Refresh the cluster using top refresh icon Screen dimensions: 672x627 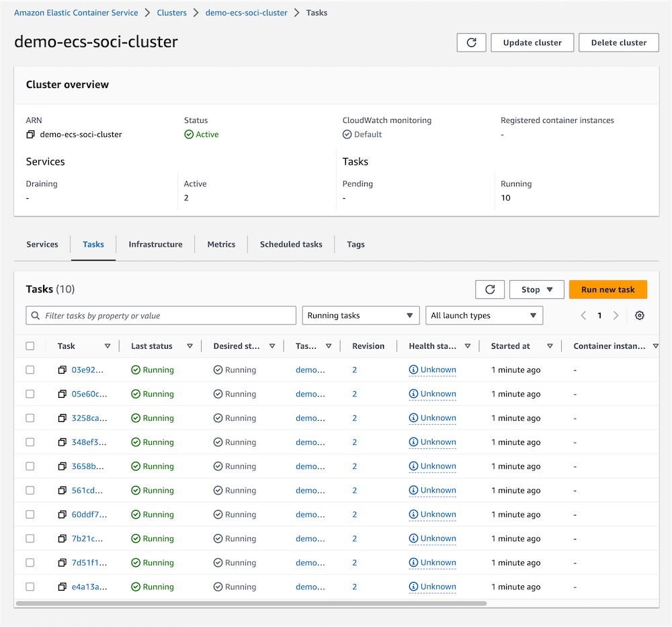(x=471, y=42)
